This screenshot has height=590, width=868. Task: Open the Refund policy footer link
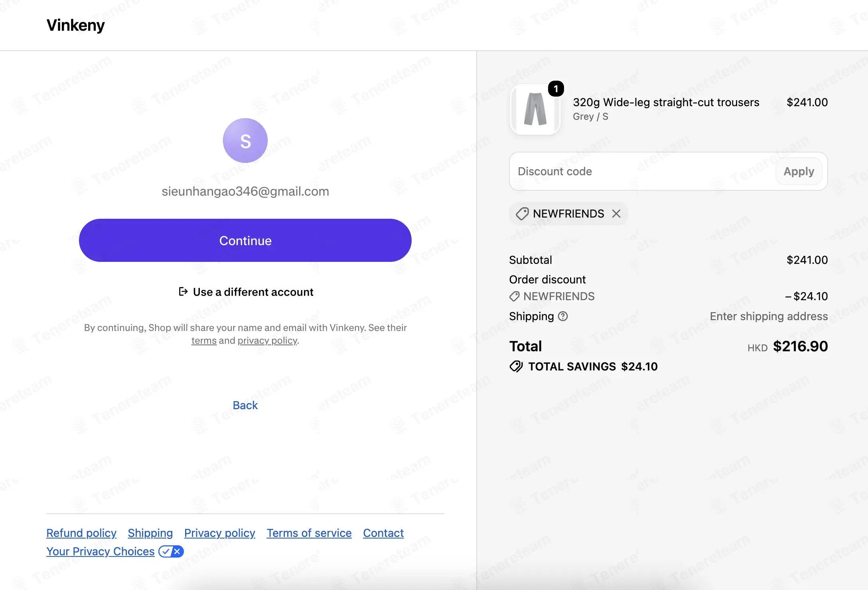(x=81, y=533)
